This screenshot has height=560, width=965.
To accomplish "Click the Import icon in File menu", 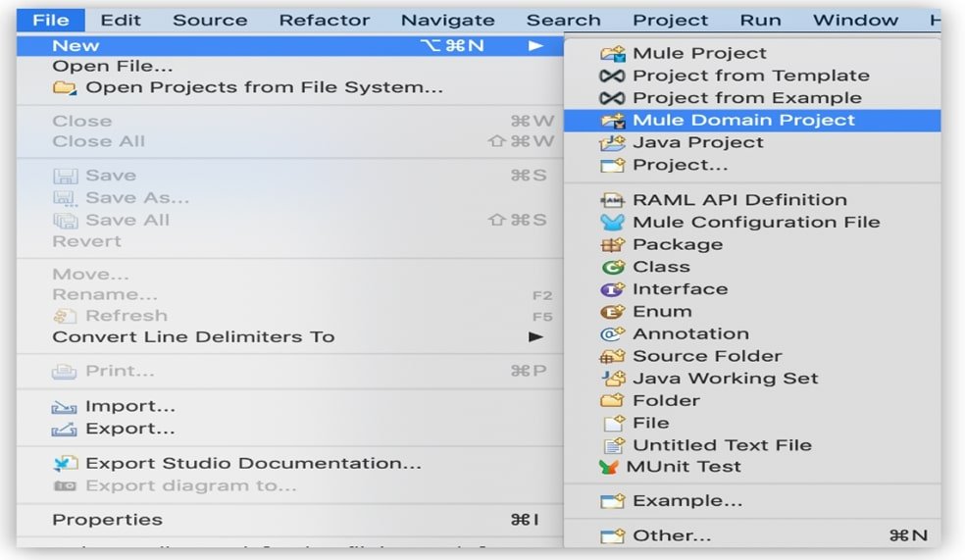I will (64, 407).
